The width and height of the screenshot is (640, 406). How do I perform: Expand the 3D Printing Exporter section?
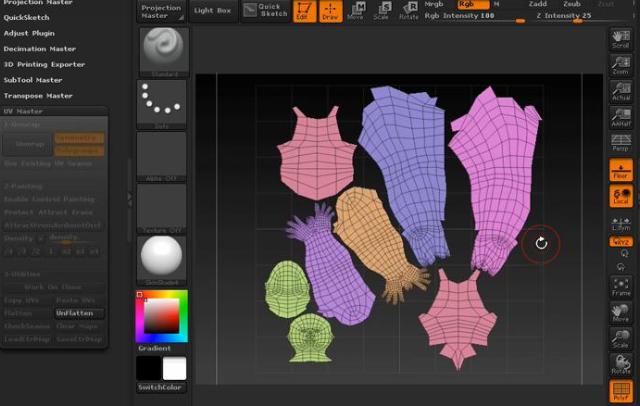point(44,64)
